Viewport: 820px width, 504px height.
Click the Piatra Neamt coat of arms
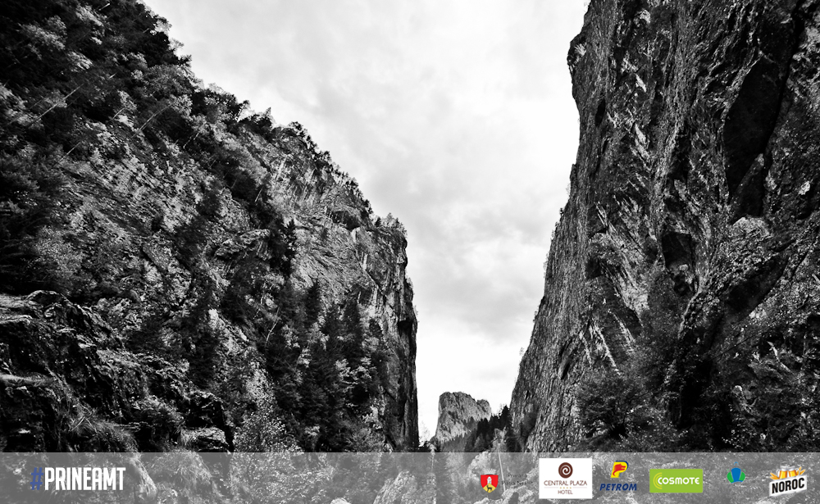point(490,483)
